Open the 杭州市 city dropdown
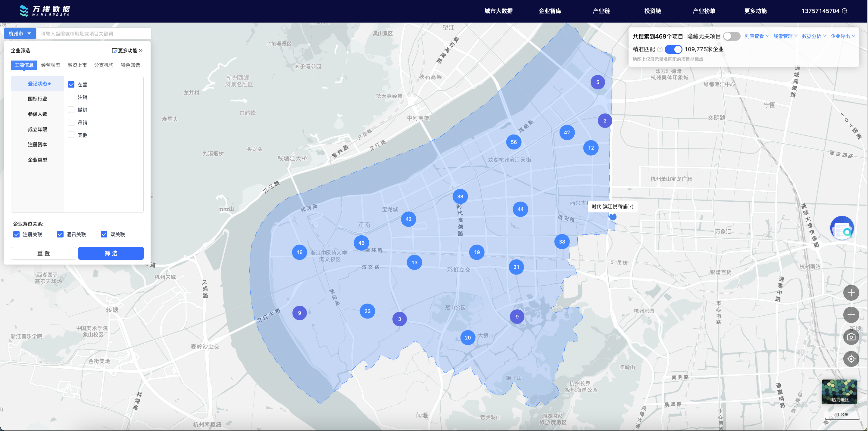 tap(20, 34)
